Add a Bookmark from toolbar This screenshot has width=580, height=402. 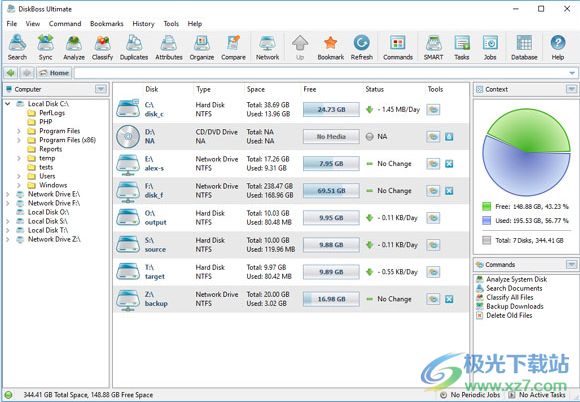(x=331, y=47)
